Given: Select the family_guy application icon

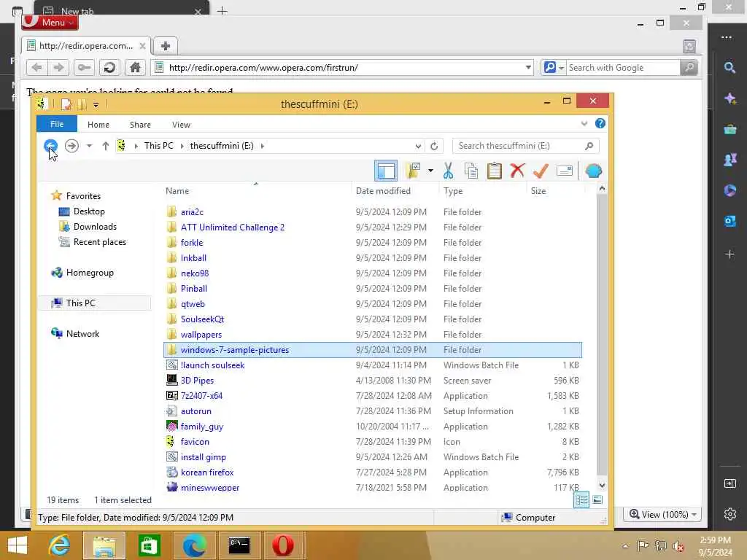Looking at the screenshot, I should click(x=172, y=426).
